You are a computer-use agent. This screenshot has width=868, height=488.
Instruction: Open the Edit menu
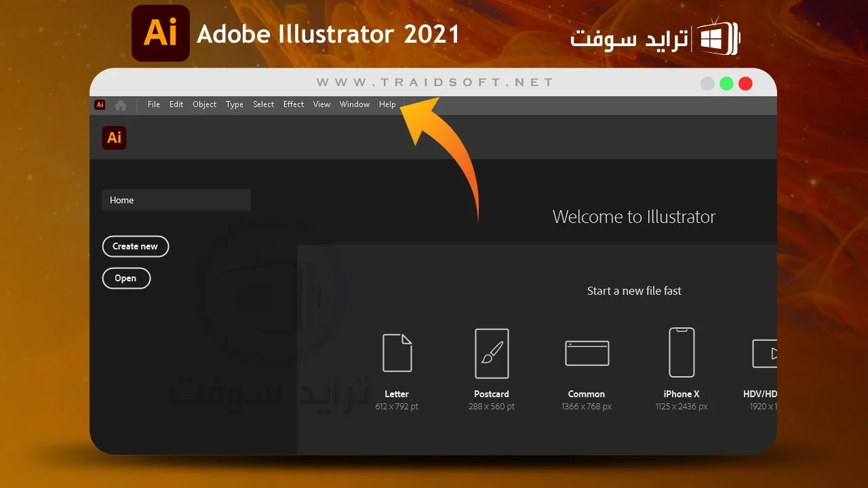pyautogui.click(x=176, y=104)
